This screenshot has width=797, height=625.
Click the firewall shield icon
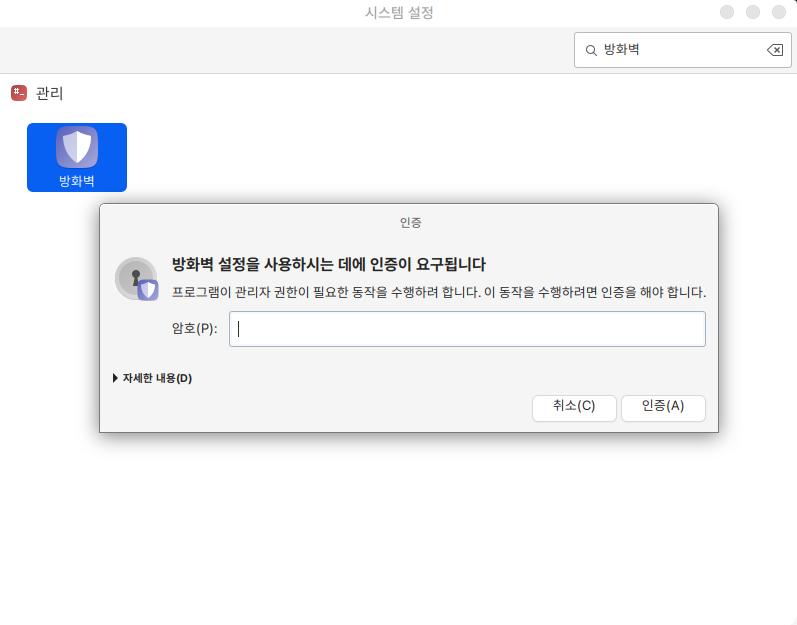click(x=77, y=146)
